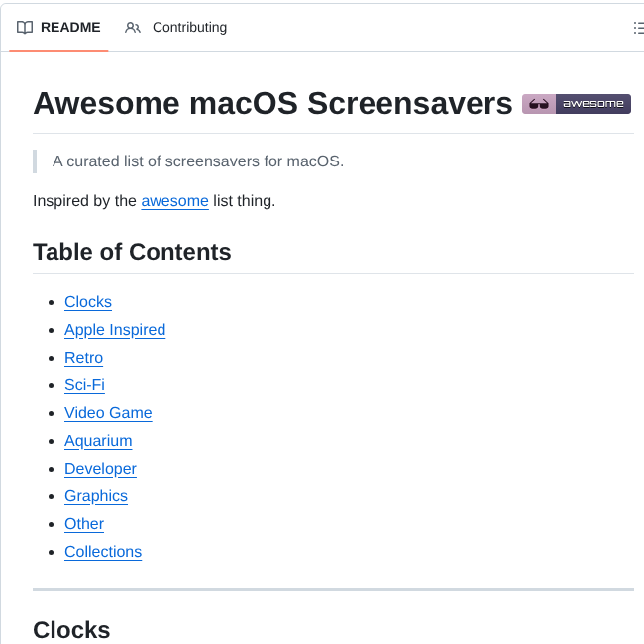Click the book icon beside README
This screenshot has height=644, width=644.
25,27
